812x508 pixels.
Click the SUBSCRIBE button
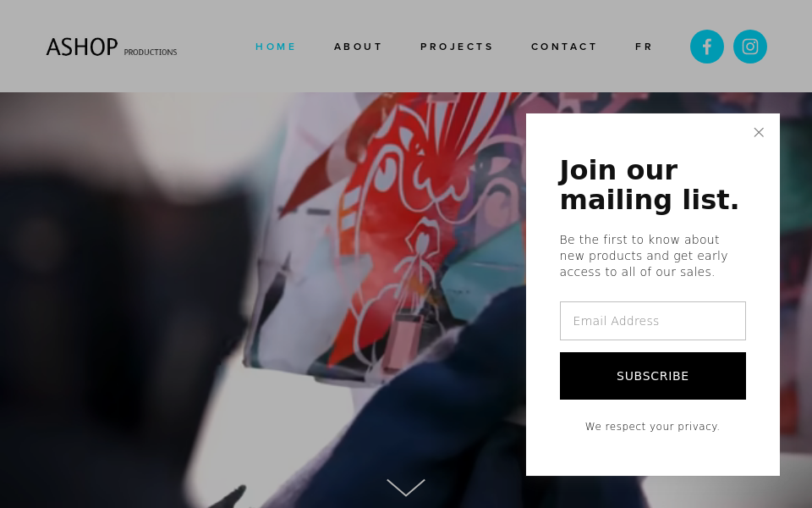(x=652, y=376)
